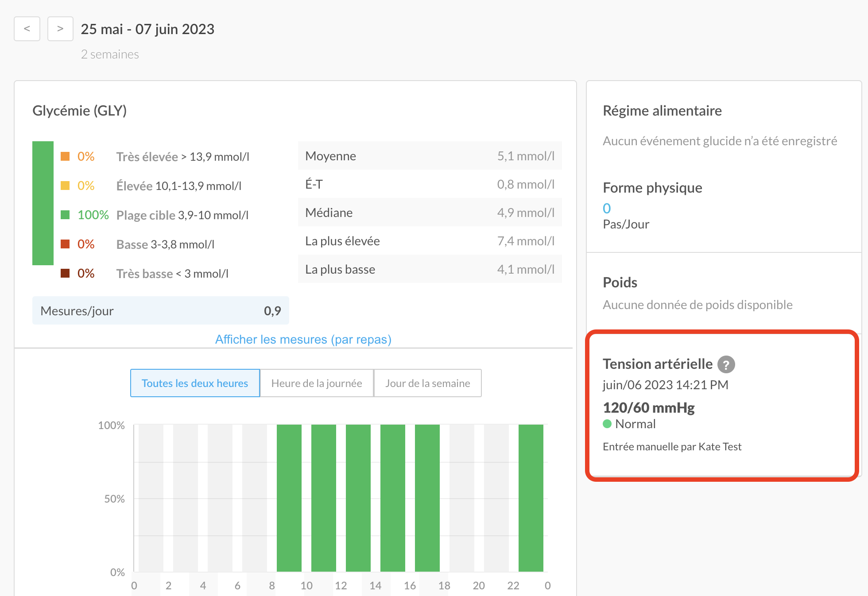This screenshot has width=868, height=596.
Task: Click the '120/60 mmHg' blood pressure reading
Action: (649, 407)
